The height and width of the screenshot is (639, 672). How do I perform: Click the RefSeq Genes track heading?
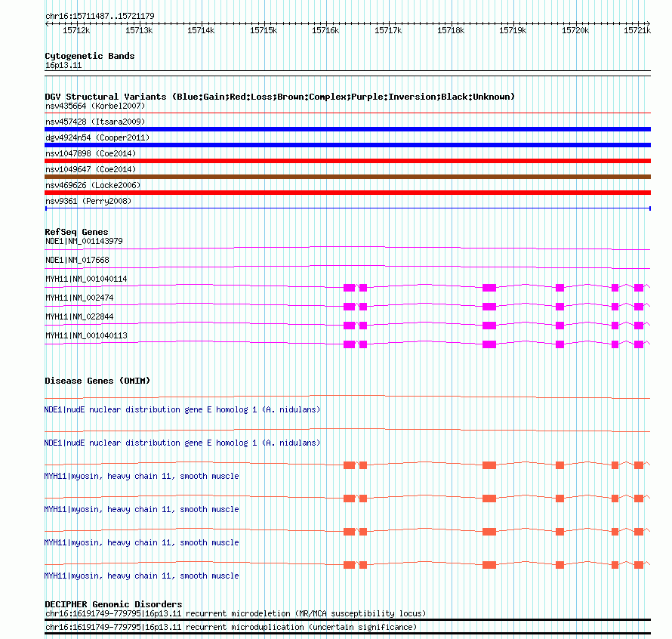pos(76,232)
